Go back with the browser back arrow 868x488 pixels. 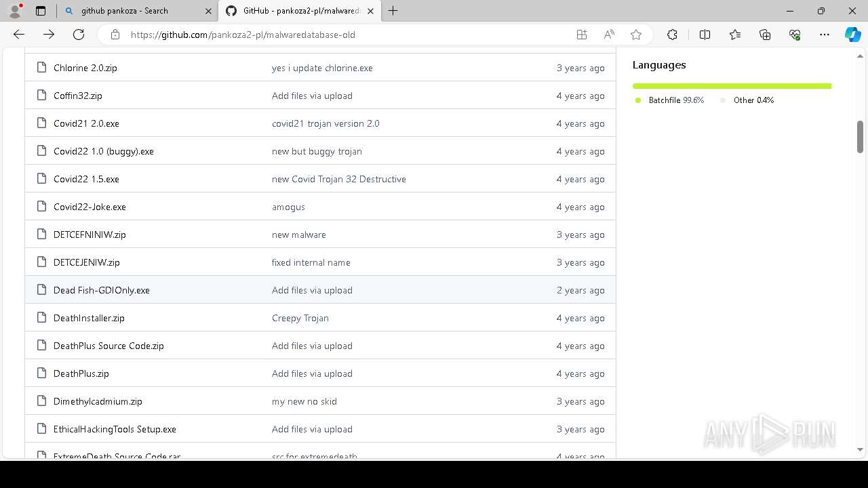tap(19, 35)
